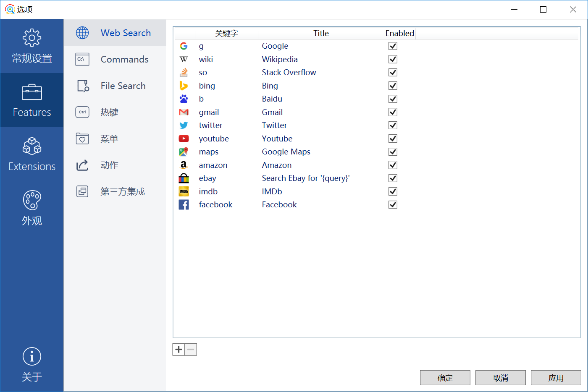The height and width of the screenshot is (392, 588).
Task: Open the Commands tab label
Action: (124, 59)
